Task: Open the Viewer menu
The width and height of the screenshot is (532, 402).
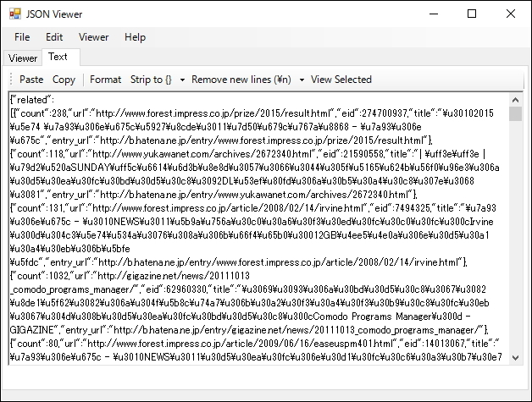Action: coord(94,37)
